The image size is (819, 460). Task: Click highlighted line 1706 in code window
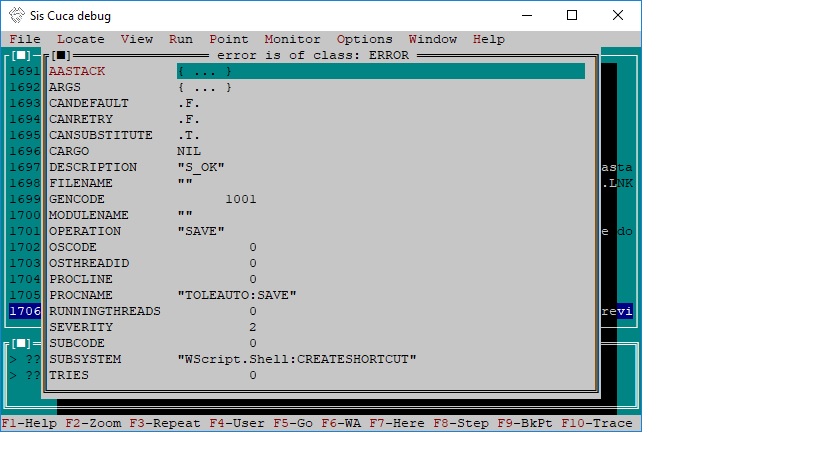pos(25,311)
